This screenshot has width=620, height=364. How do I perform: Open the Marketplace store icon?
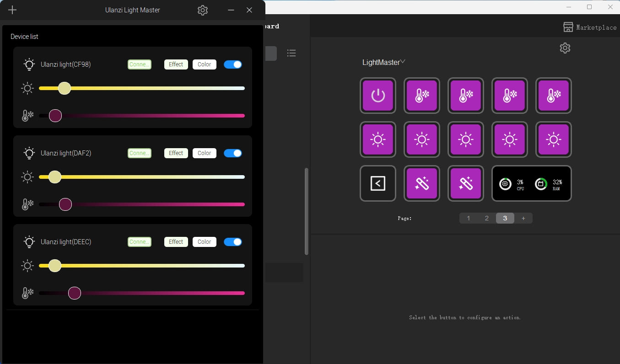(568, 27)
